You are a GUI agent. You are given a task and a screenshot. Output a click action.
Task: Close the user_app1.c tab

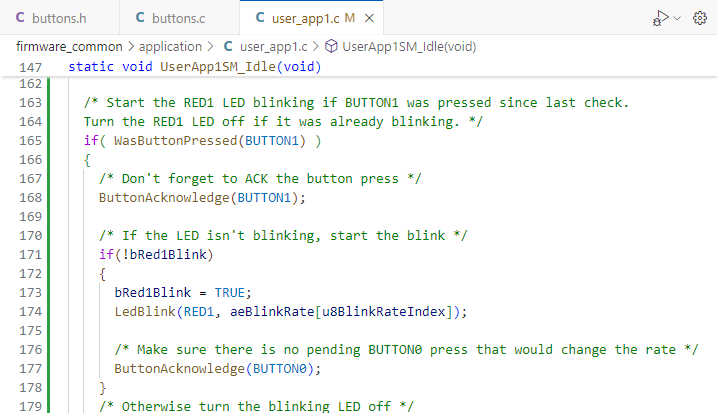coord(369,18)
